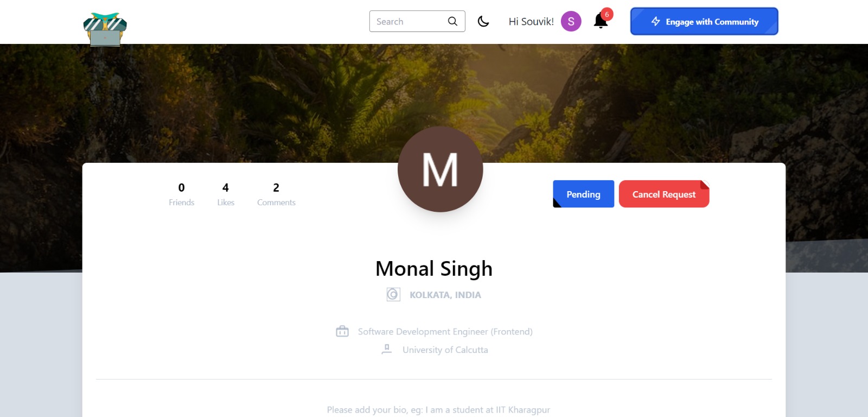Viewport: 868px width, 417px height.
Task: Open notifications bell with 6 badge
Action: 601,20
